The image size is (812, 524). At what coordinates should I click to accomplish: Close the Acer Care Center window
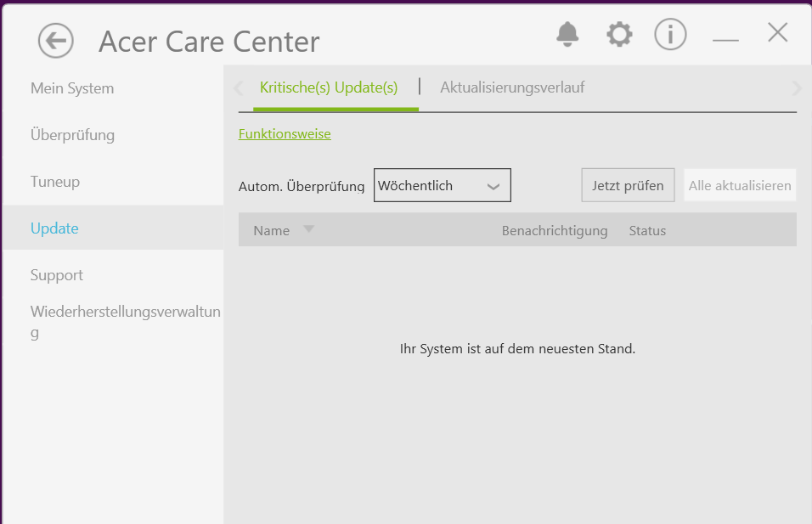(x=778, y=32)
